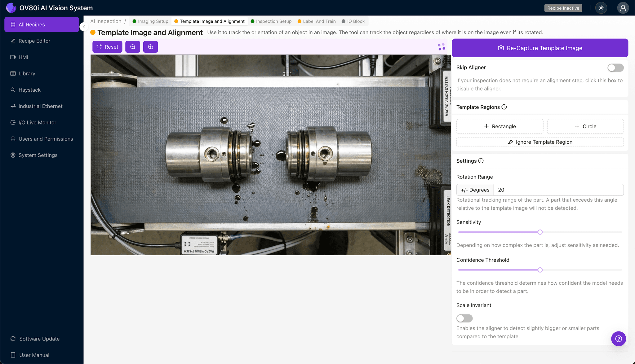Add a Rectangle template region
This screenshot has width=635, height=364.
[500, 126]
